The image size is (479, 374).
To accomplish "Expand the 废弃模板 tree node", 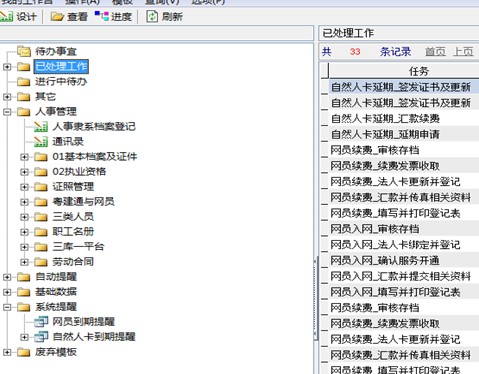I will coord(7,352).
